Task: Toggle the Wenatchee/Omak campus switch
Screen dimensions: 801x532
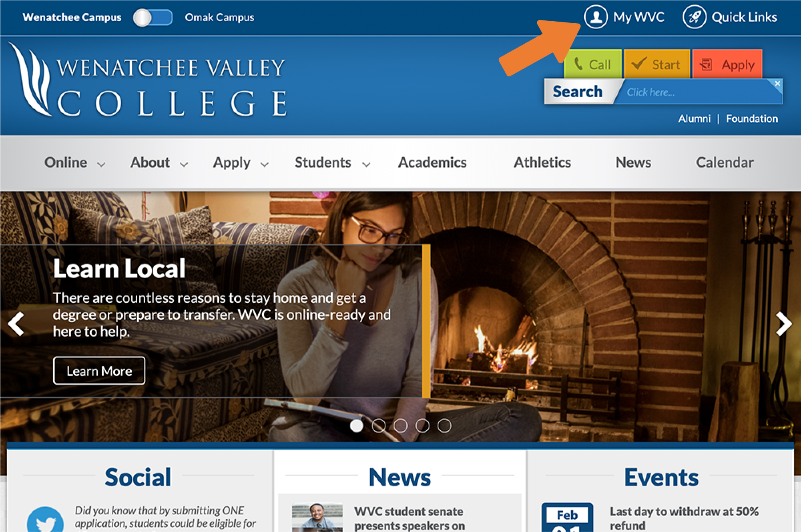Action: [x=153, y=18]
